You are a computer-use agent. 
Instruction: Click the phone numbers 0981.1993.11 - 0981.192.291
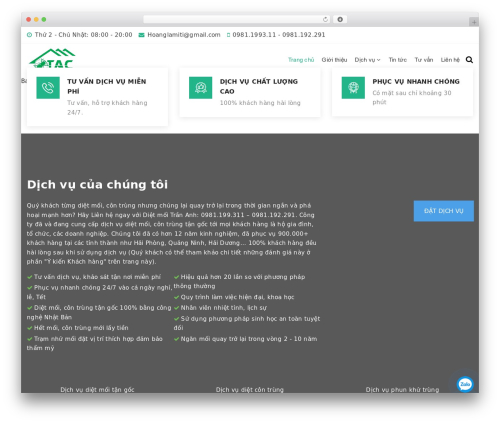click(279, 35)
